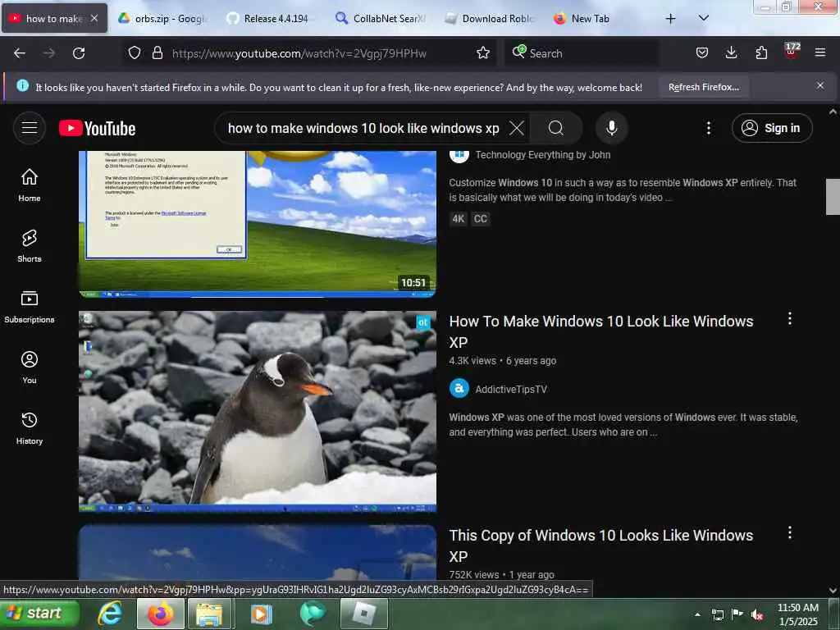Click the extension icon showing 172
The height and width of the screenshot is (630, 840).
click(x=792, y=51)
